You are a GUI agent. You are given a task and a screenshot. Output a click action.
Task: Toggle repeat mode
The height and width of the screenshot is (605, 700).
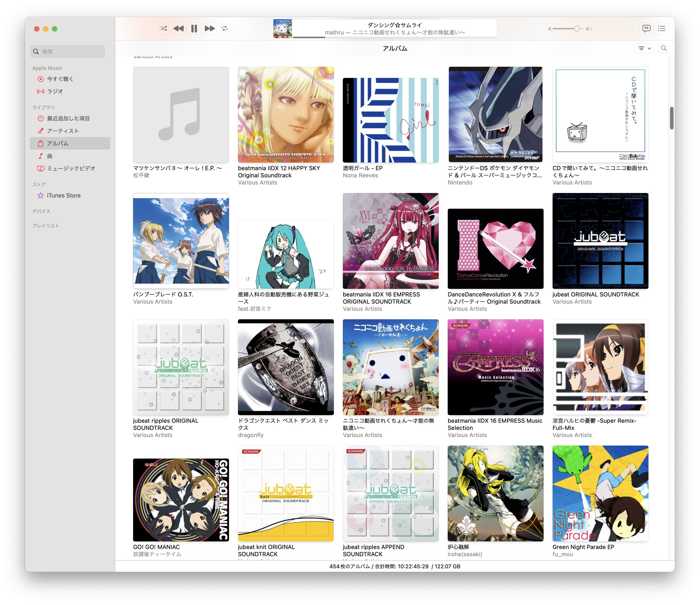225,29
